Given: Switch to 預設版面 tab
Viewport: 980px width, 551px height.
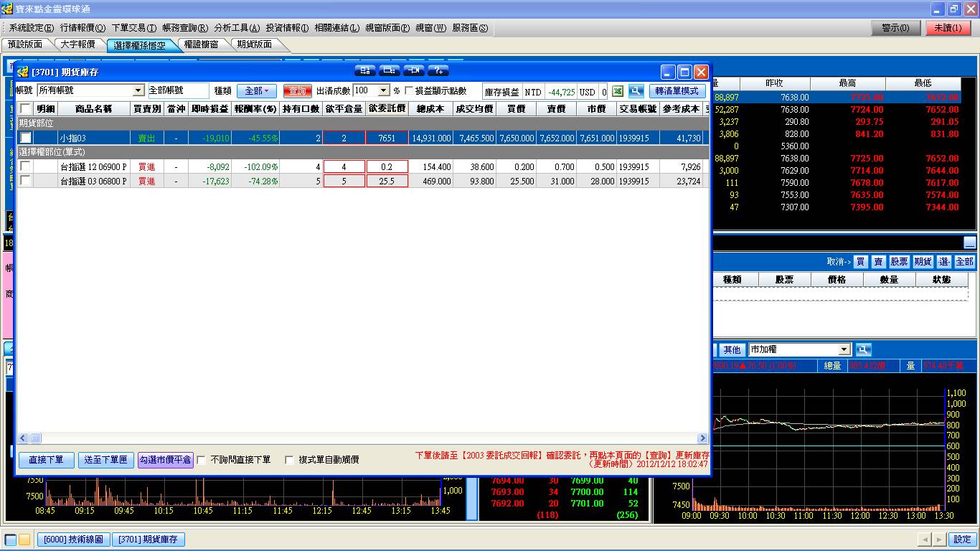Looking at the screenshot, I should [x=25, y=44].
